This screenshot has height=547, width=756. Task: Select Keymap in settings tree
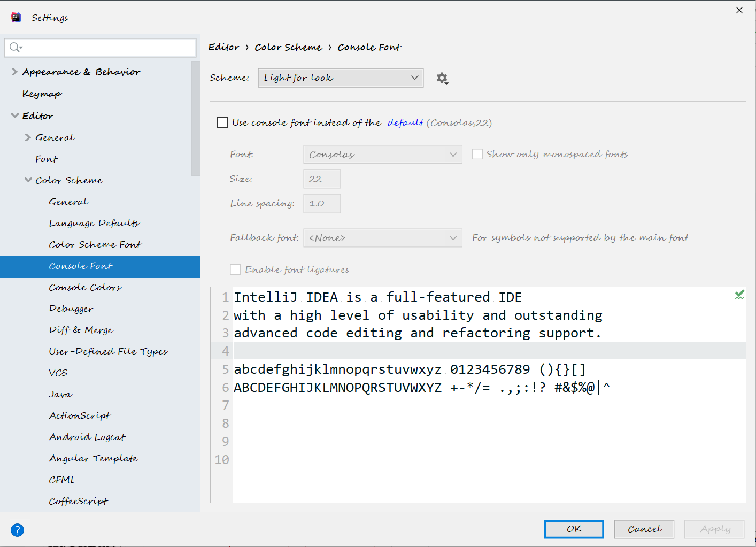[x=42, y=94]
